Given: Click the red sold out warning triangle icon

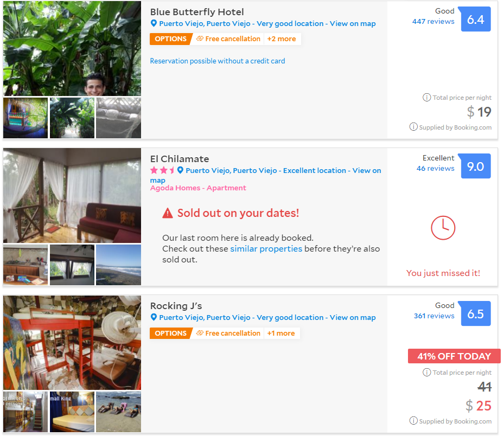Looking at the screenshot, I should [x=168, y=214].
